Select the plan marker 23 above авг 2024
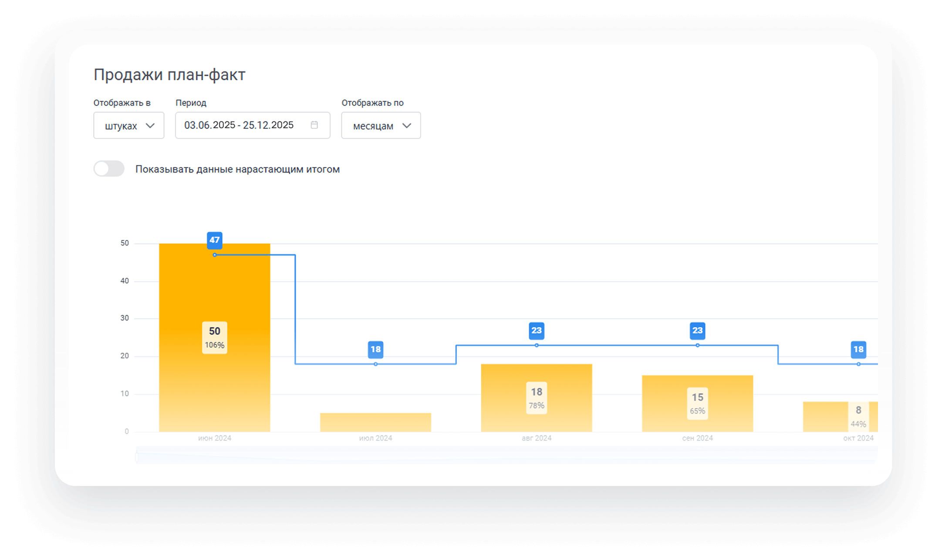Screen dimensions: 942x560 point(536,331)
